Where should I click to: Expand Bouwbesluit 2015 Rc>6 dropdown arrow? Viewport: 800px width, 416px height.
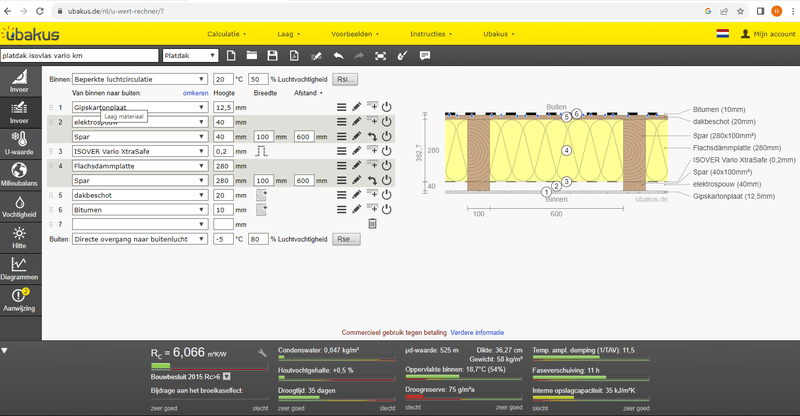click(227, 377)
